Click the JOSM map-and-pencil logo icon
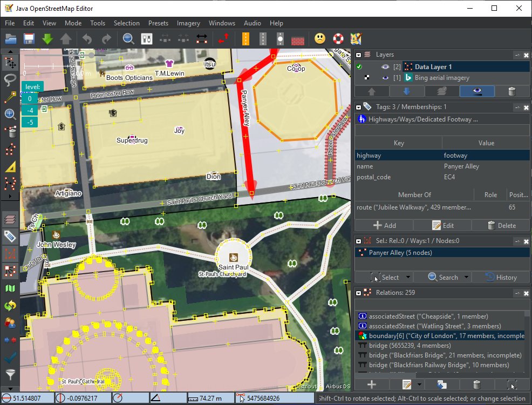 [356, 39]
